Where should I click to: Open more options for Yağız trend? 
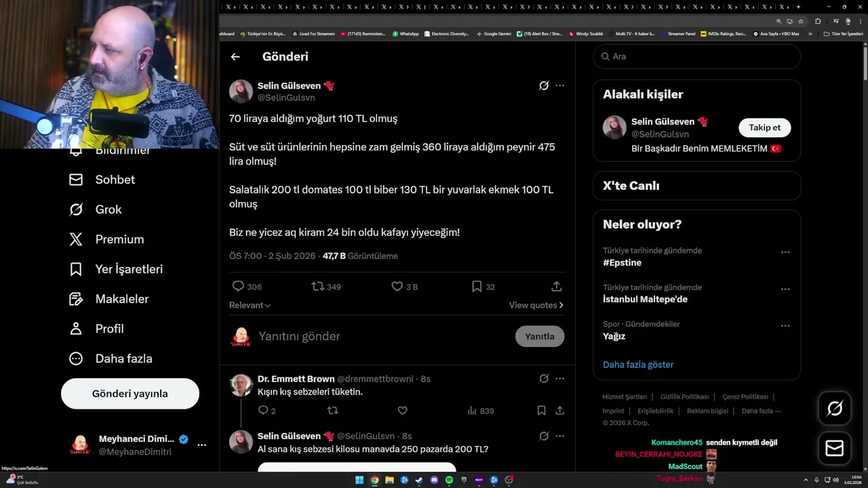[785, 325]
